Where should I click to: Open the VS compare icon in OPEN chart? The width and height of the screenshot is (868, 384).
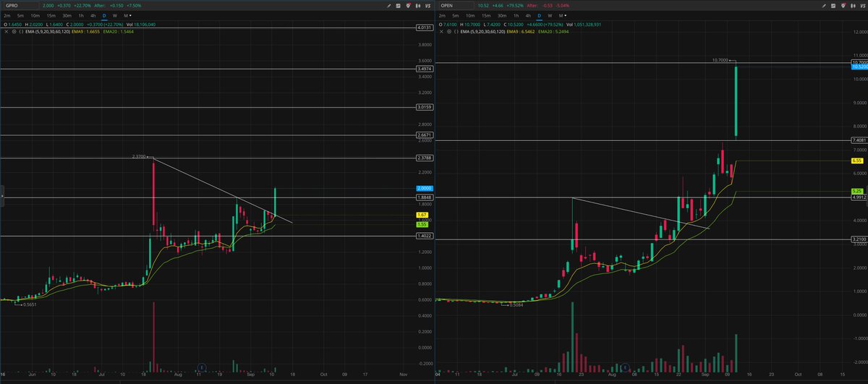pos(863,6)
